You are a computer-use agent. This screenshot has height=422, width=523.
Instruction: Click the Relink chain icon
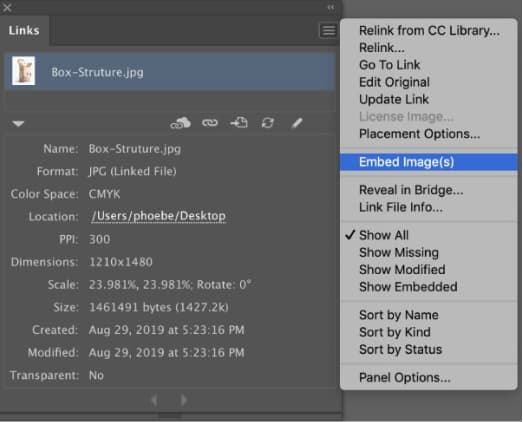(210, 123)
